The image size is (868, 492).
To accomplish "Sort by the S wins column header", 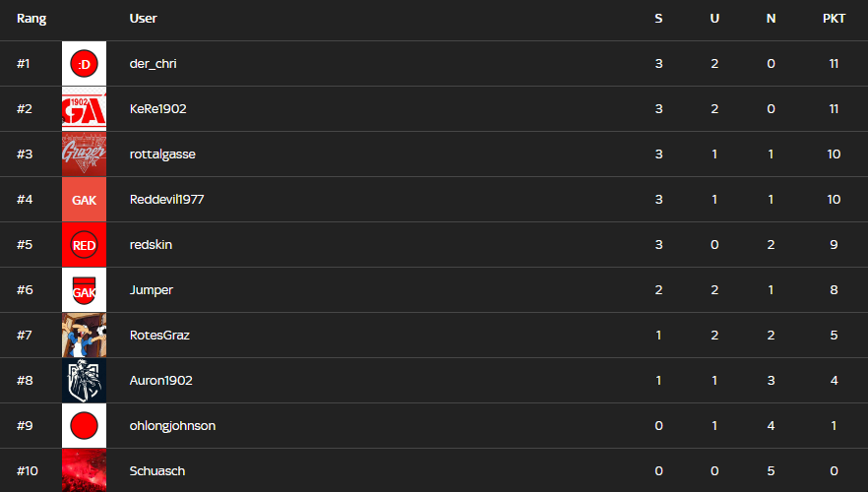I will pyautogui.click(x=658, y=19).
